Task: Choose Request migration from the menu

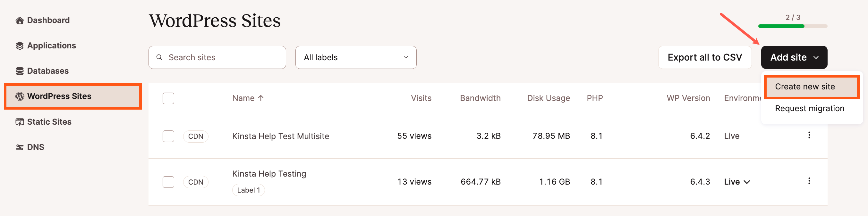Action: [809, 108]
